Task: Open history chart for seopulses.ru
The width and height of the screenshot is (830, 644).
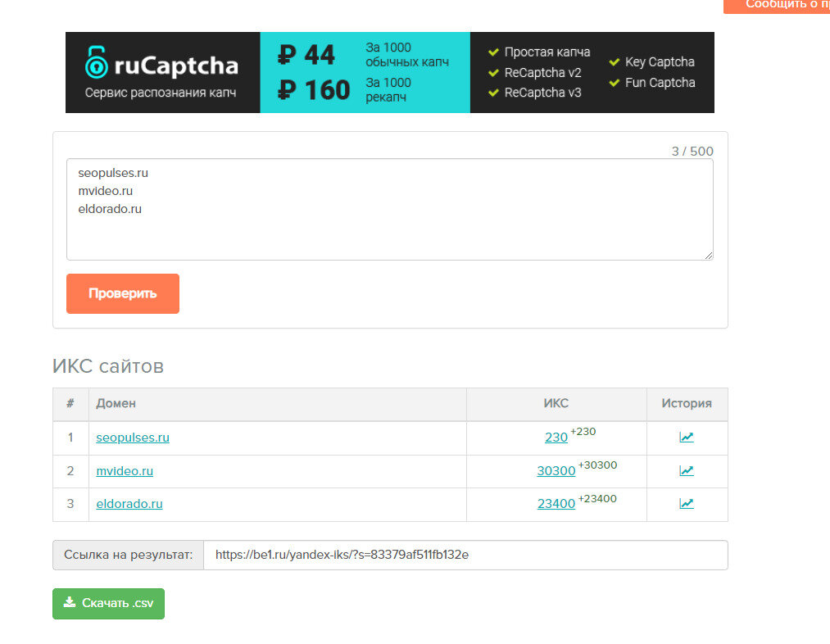Action: [686, 437]
